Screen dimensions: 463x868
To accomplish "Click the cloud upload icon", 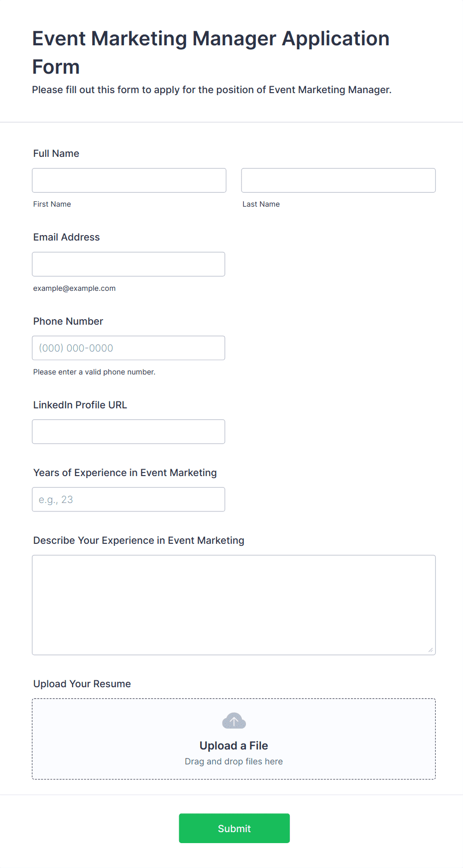I will click(x=234, y=721).
